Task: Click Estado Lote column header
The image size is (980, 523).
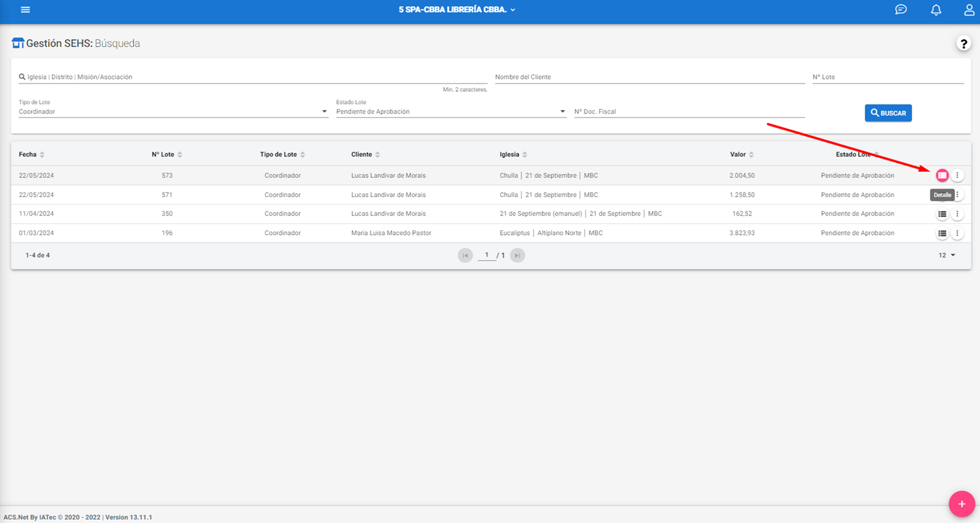Action: pyautogui.click(x=853, y=155)
